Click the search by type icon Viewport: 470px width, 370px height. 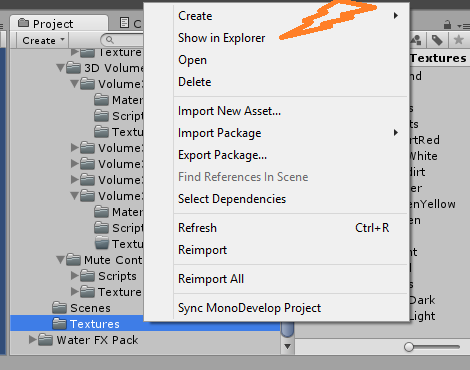coord(416,40)
